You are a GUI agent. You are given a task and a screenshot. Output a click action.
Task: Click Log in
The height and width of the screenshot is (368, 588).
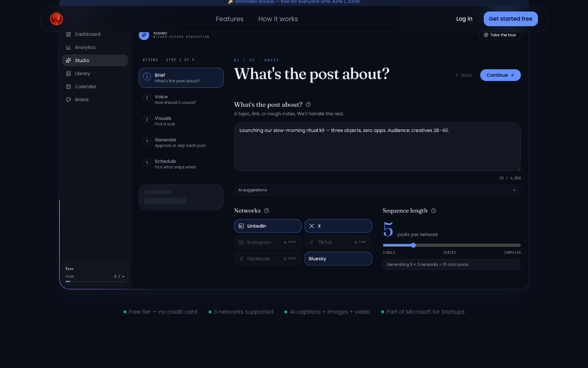coord(464,19)
